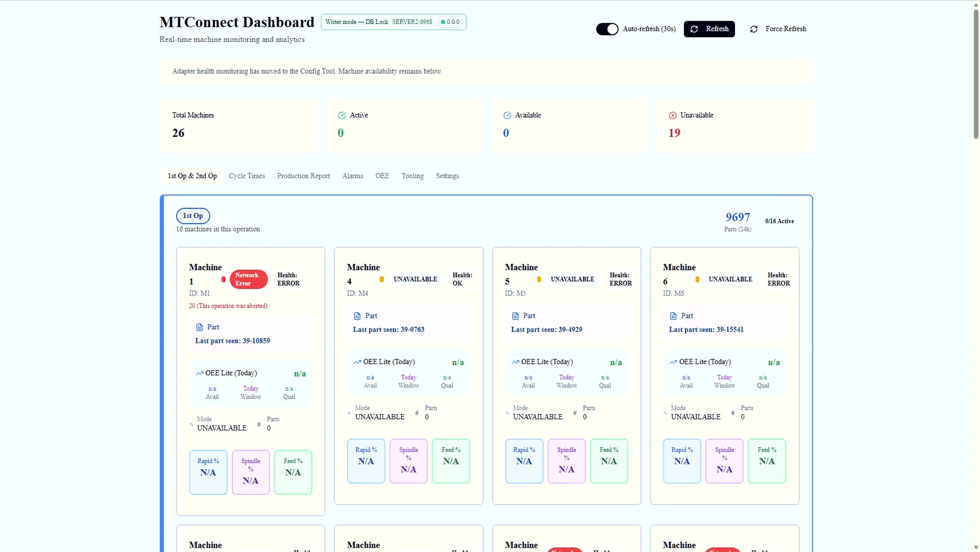Open the Tooling tab
980x552 pixels.
(x=413, y=176)
